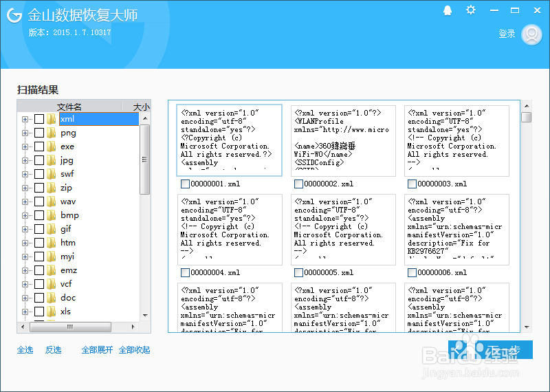550x392 pixels.
Task: Click the jpg folder icon
Action: tap(51, 160)
